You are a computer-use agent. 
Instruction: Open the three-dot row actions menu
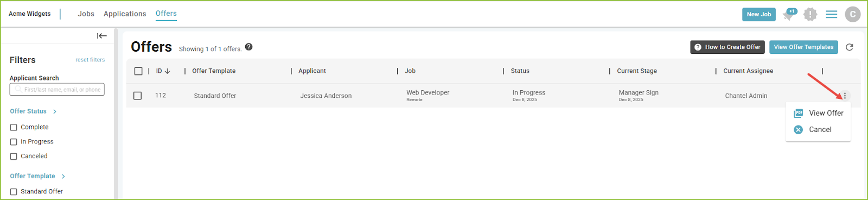[845, 96]
